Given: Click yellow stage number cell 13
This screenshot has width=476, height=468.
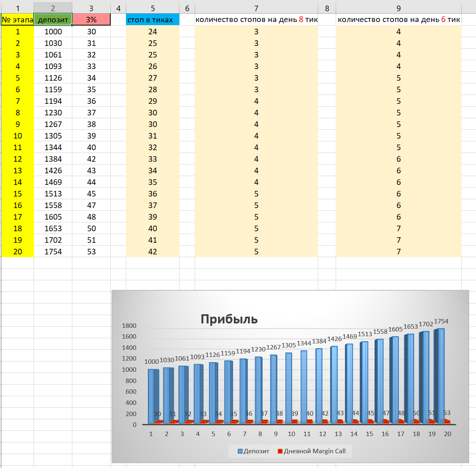Looking at the screenshot, I should click(x=18, y=171).
